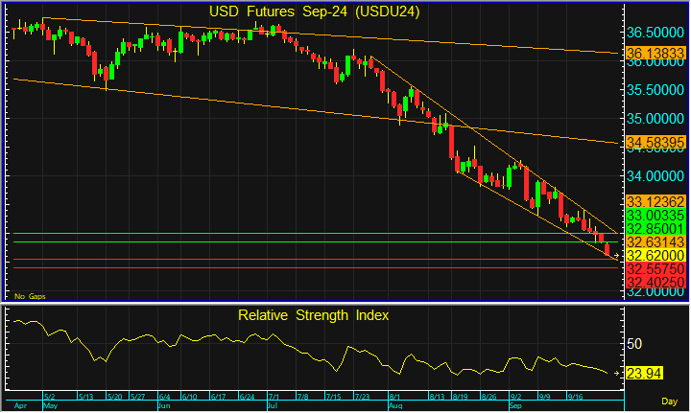Click the green 32.85001 level tag
Image resolution: width=691 pixels, height=413 pixels.
pyautogui.click(x=654, y=228)
